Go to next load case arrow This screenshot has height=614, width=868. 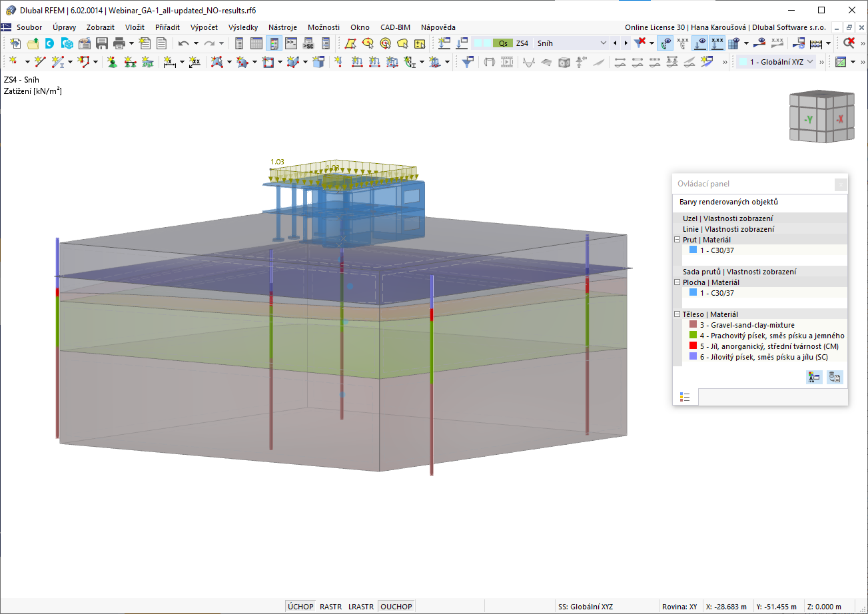click(x=626, y=43)
